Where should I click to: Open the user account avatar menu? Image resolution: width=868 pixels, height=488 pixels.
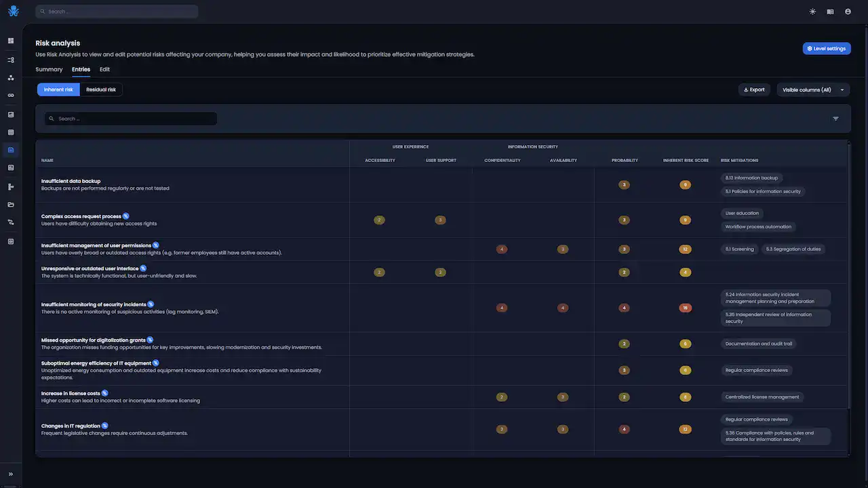click(848, 12)
